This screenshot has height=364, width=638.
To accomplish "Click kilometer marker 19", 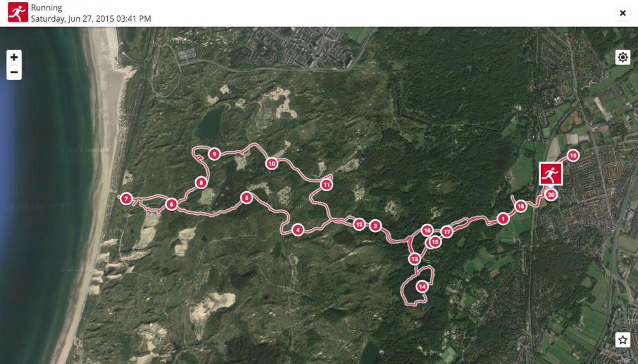I will [573, 156].
